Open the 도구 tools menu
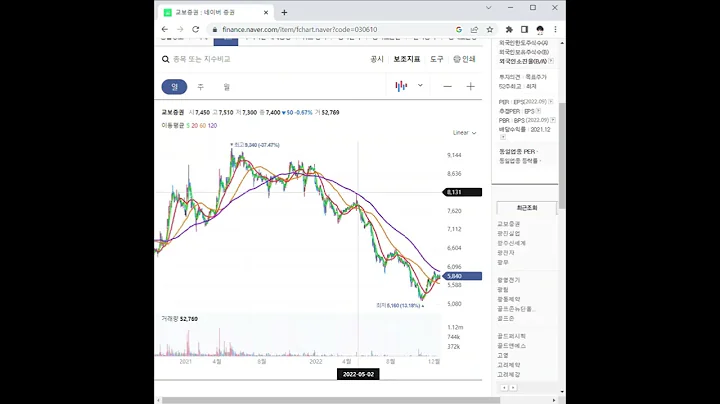 [x=437, y=59]
